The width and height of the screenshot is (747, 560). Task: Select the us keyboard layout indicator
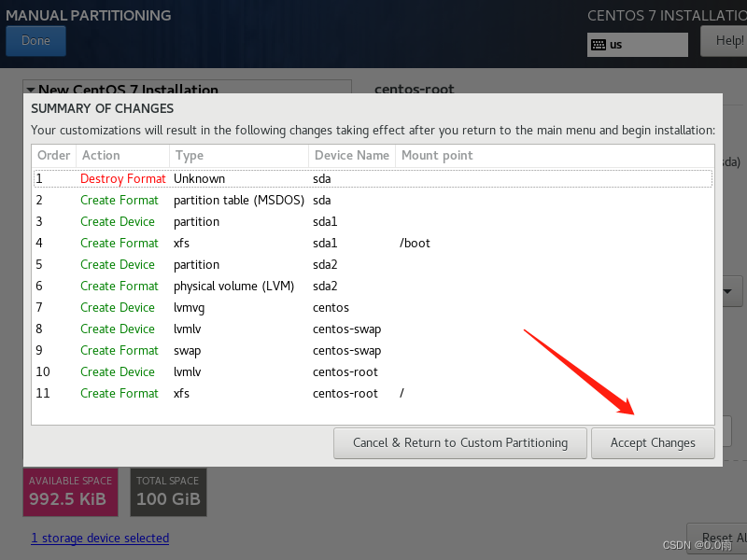click(638, 45)
